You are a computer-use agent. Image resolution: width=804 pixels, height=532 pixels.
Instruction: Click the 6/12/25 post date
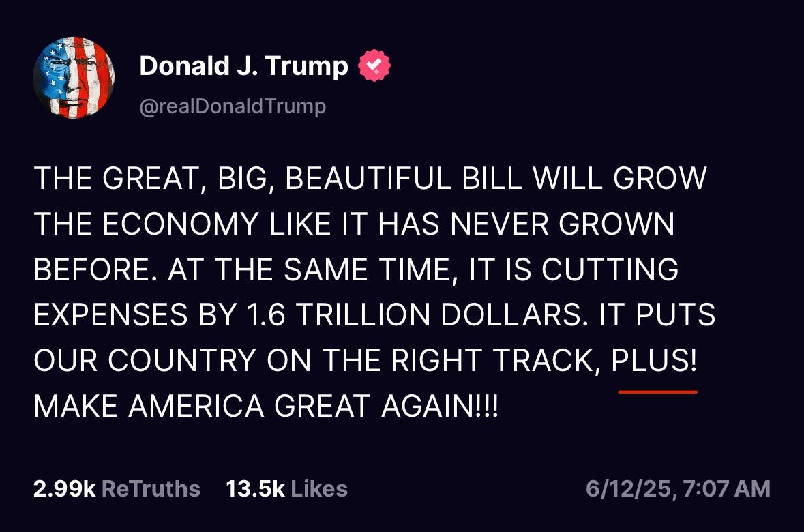pos(627,488)
